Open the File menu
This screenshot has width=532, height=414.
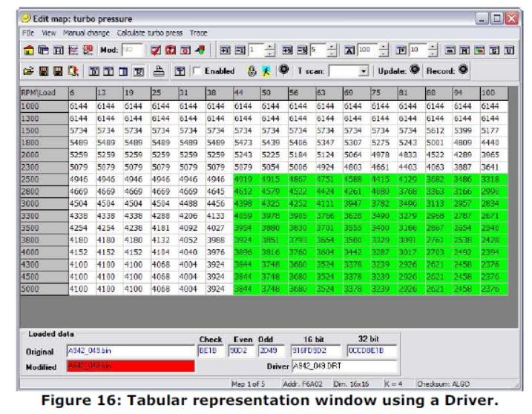coord(28,33)
